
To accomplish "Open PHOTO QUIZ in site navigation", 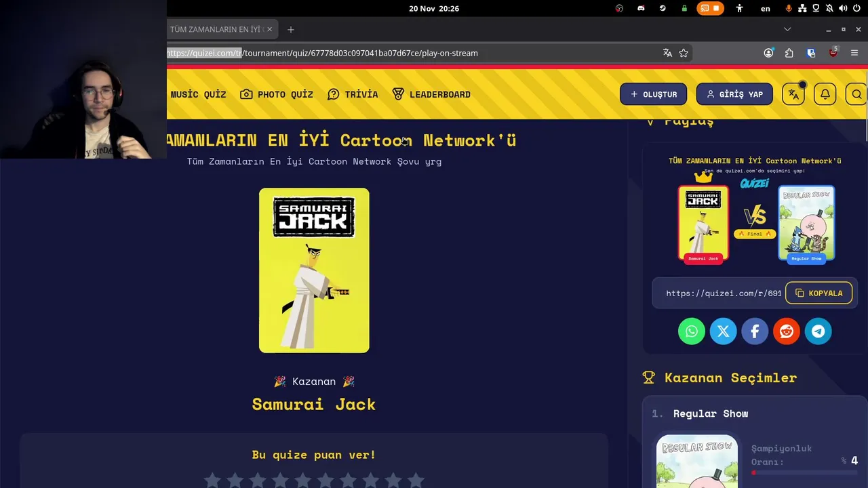I will pyautogui.click(x=277, y=94).
